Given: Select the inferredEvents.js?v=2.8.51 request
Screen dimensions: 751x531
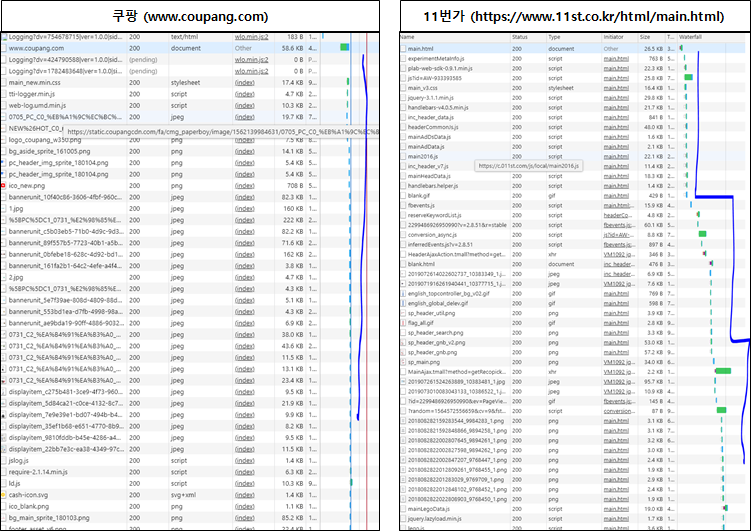Looking at the screenshot, I should [x=573, y=244].
